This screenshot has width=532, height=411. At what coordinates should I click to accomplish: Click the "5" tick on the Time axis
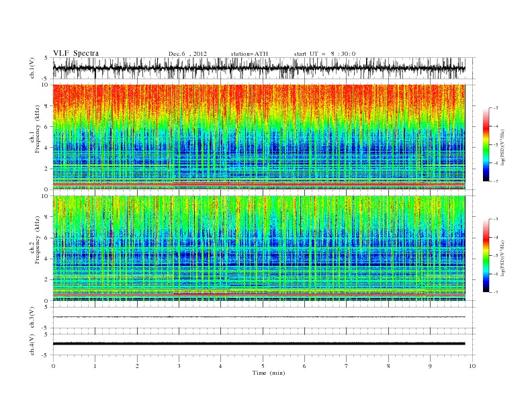click(263, 366)
